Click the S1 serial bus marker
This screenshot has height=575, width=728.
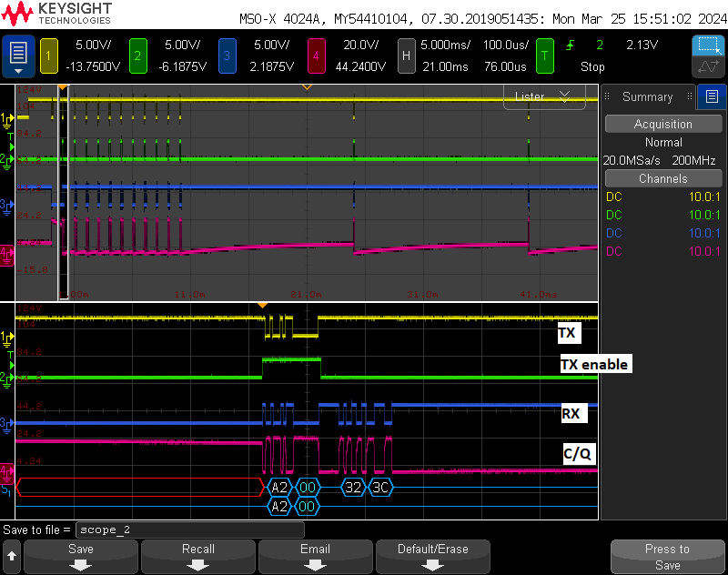[x=6, y=489]
